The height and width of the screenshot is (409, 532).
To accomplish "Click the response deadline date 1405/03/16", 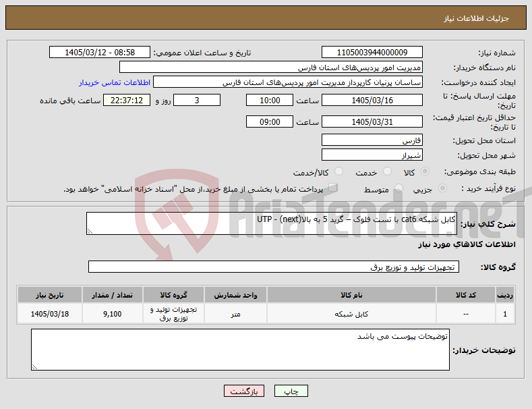I will click(x=372, y=100).
